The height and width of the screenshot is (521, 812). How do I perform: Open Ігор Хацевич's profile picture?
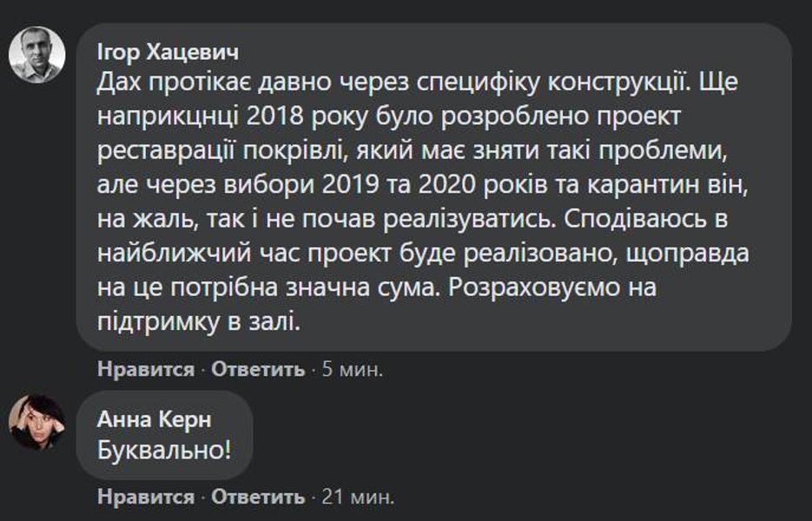tap(36, 53)
